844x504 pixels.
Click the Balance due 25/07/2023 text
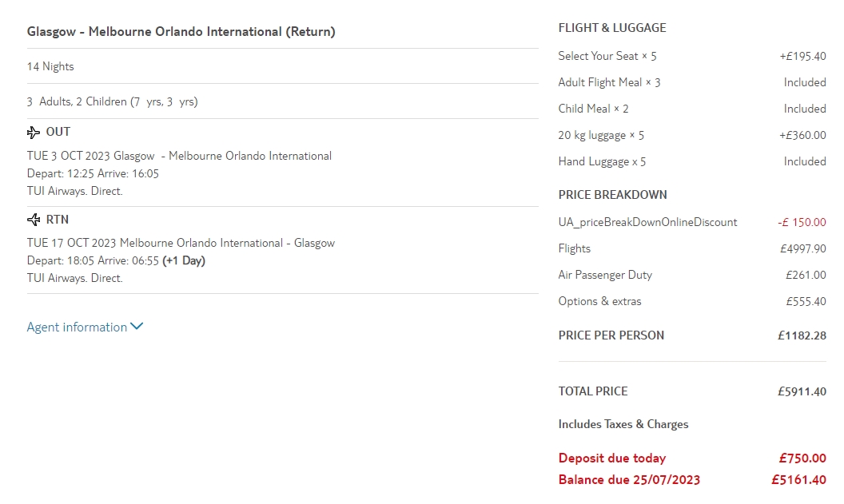tap(629, 480)
